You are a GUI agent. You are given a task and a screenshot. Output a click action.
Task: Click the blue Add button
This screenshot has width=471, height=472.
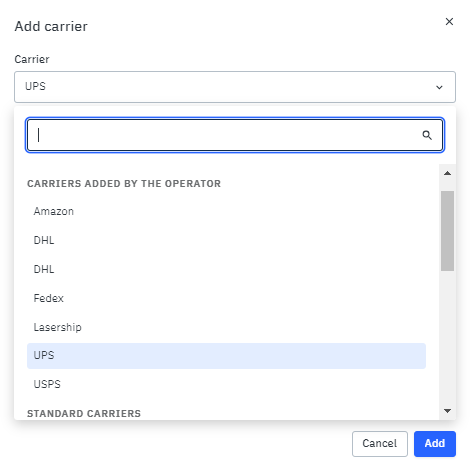[x=435, y=444]
